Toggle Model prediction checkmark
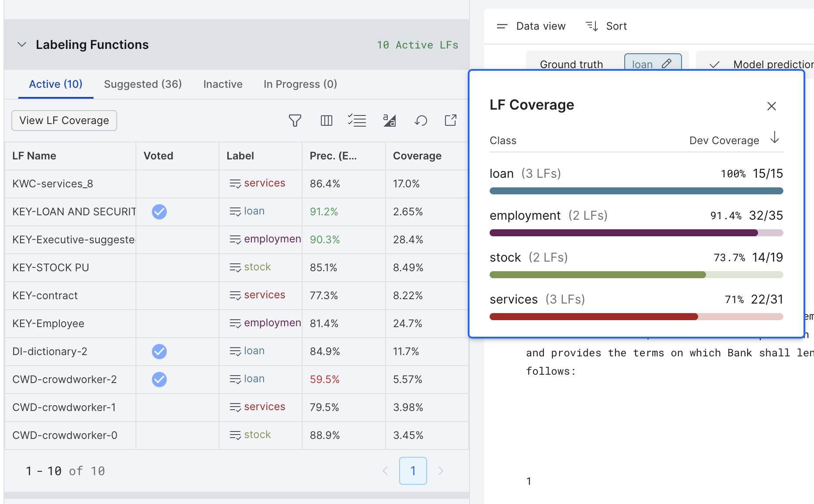814x504 pixels. pos(714,64)
